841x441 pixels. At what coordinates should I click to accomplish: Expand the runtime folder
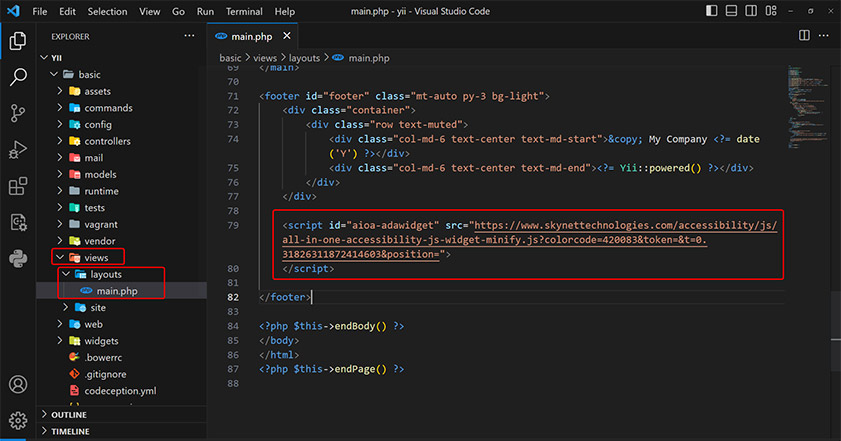121,190
